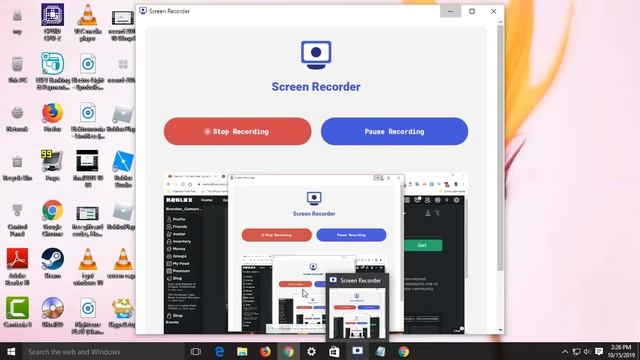Select the Camtasia desktop shortcut

click(x=18, y=312)
